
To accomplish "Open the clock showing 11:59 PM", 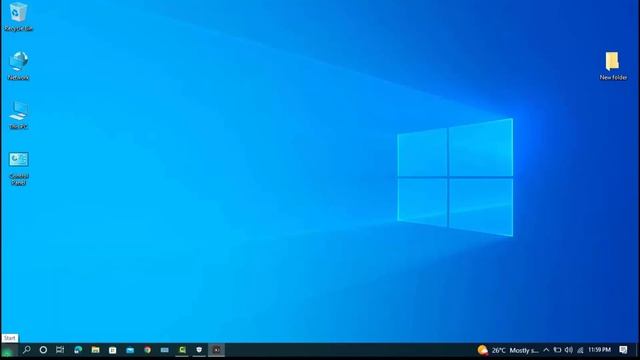I will pos(599,350).
